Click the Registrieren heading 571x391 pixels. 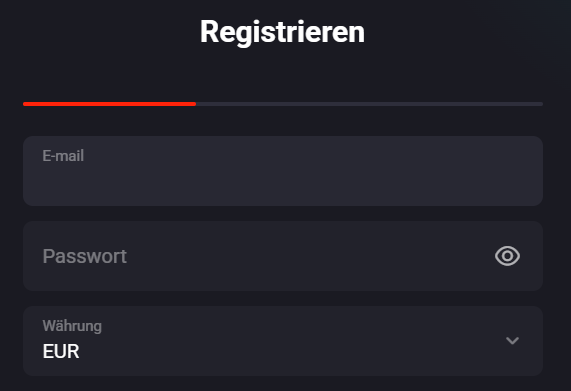point(283,32)
